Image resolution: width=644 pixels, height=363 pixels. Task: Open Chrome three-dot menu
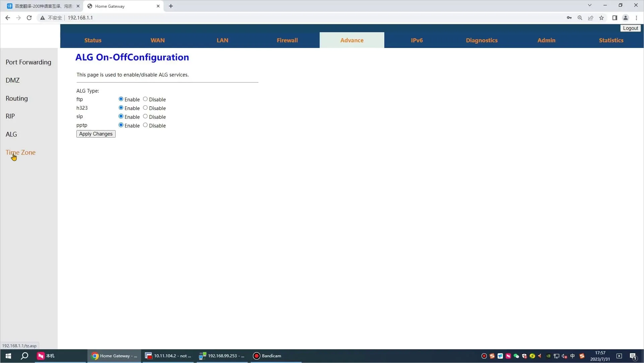[636, 18]
